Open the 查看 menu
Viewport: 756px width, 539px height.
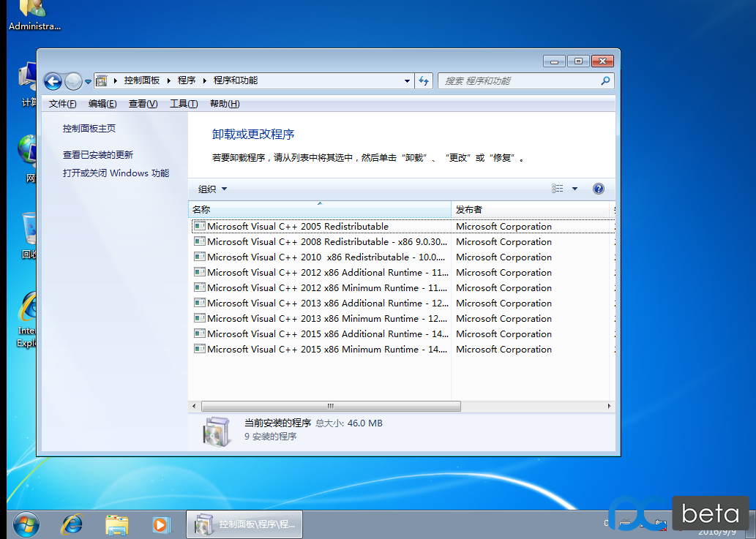pos(141,103)
